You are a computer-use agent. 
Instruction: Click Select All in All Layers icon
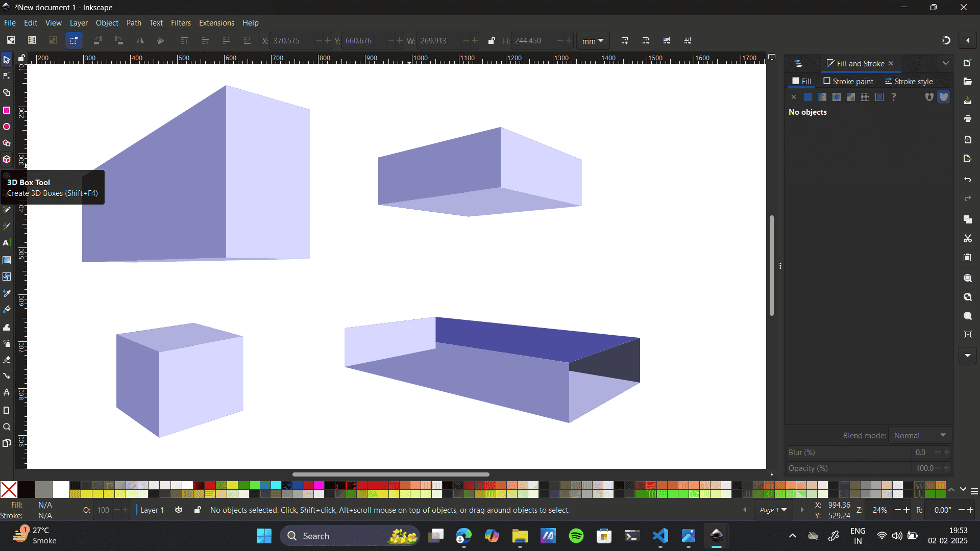click(x=32, y=40)
